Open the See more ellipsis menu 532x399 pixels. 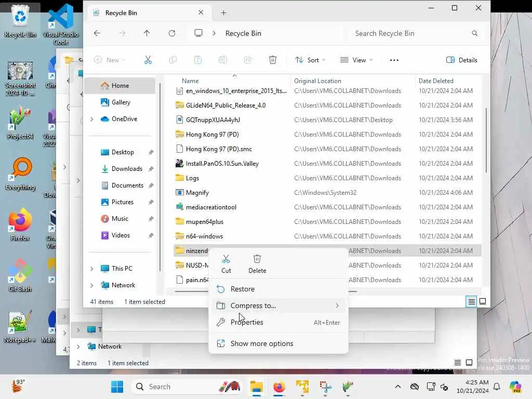(394, 60)
